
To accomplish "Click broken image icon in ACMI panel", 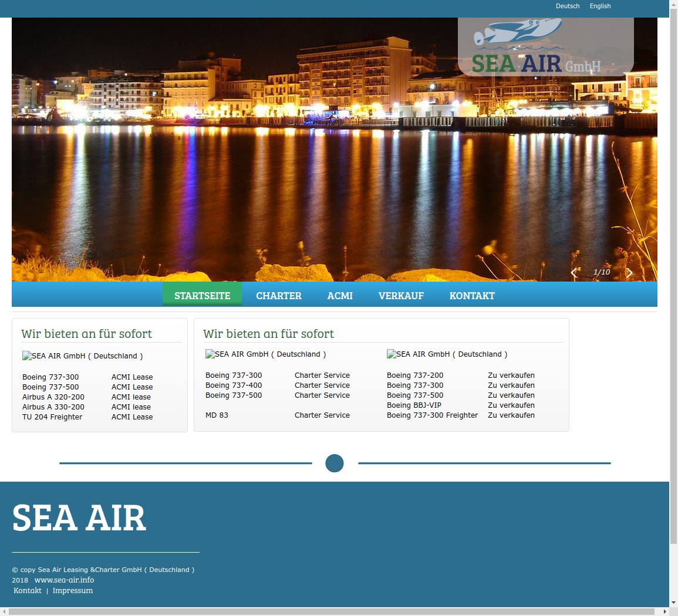I will pyautogui.click(x=27, y=356).
